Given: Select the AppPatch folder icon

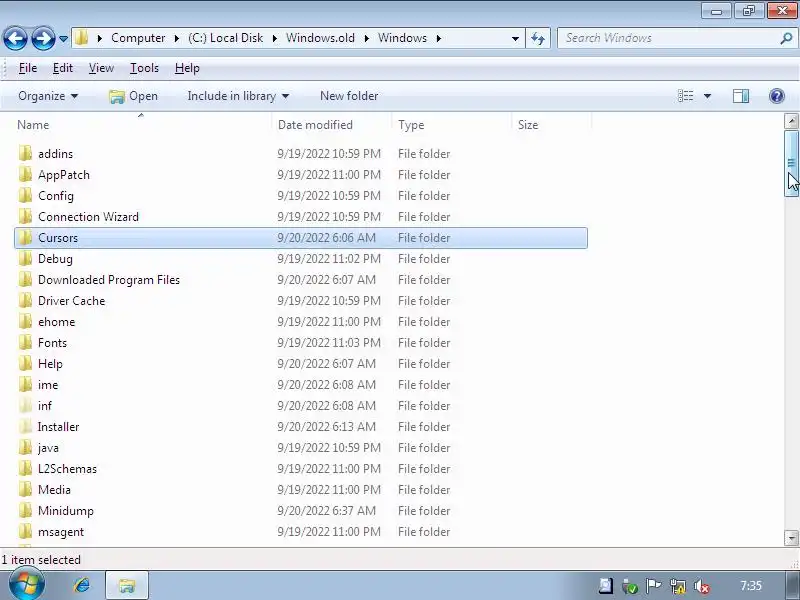Looking at the screenshot, I should [x=25, y=174].
